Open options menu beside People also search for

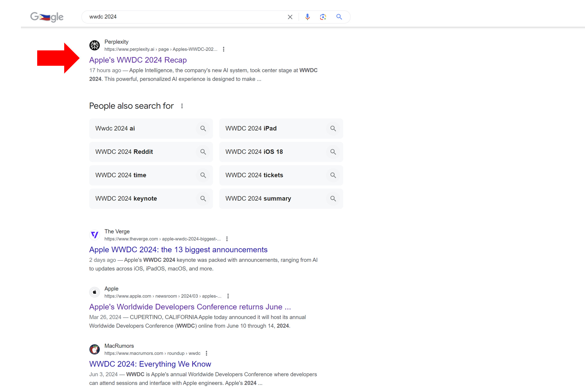pos(182,106)
